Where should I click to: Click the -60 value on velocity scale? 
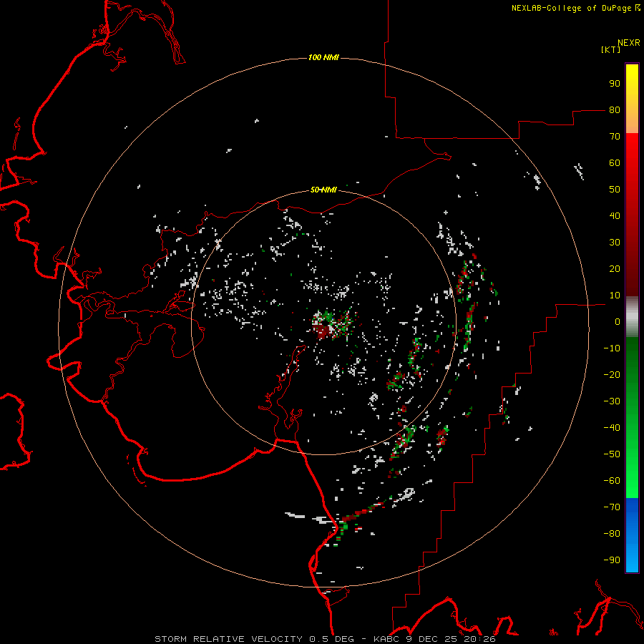click(612, 481)
